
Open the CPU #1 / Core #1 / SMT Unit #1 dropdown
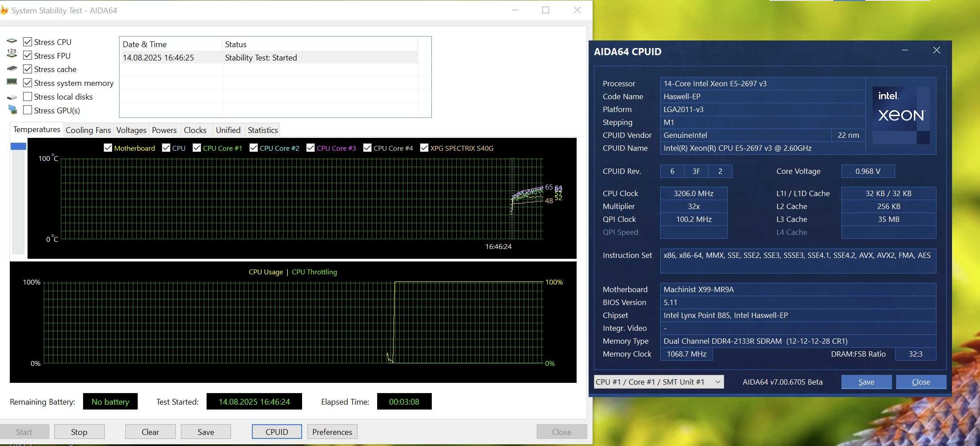[x=659, y=382]
